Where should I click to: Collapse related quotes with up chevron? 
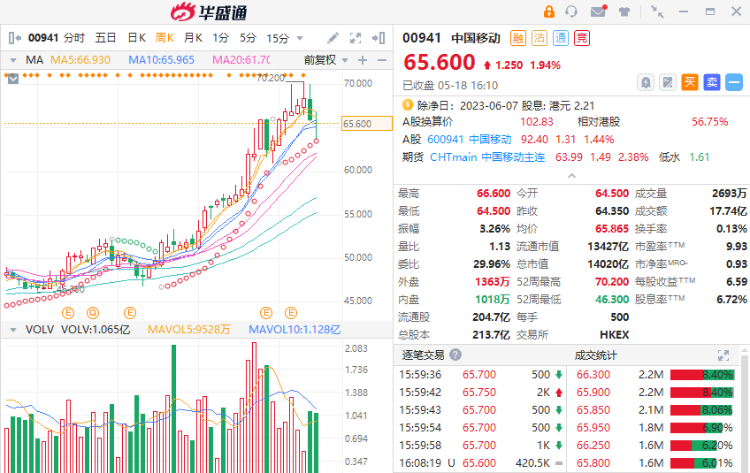coord(572,176)
